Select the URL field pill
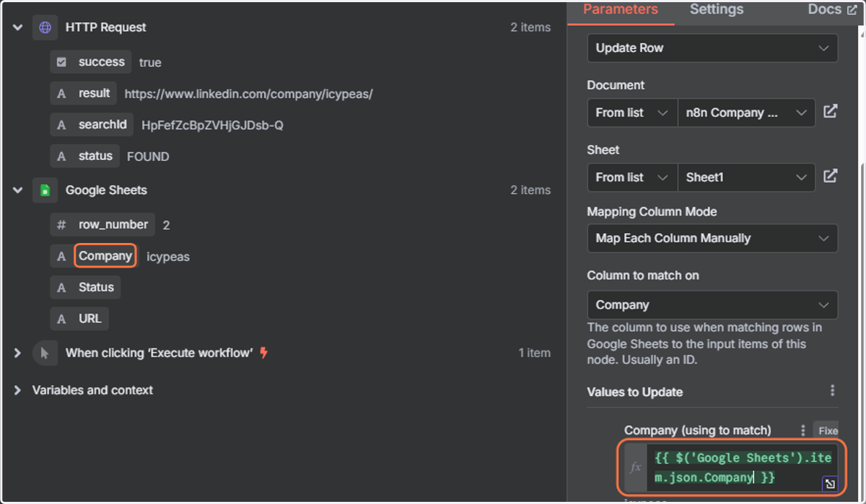Viewport: 866px width, 504px height. pos(79,319)
